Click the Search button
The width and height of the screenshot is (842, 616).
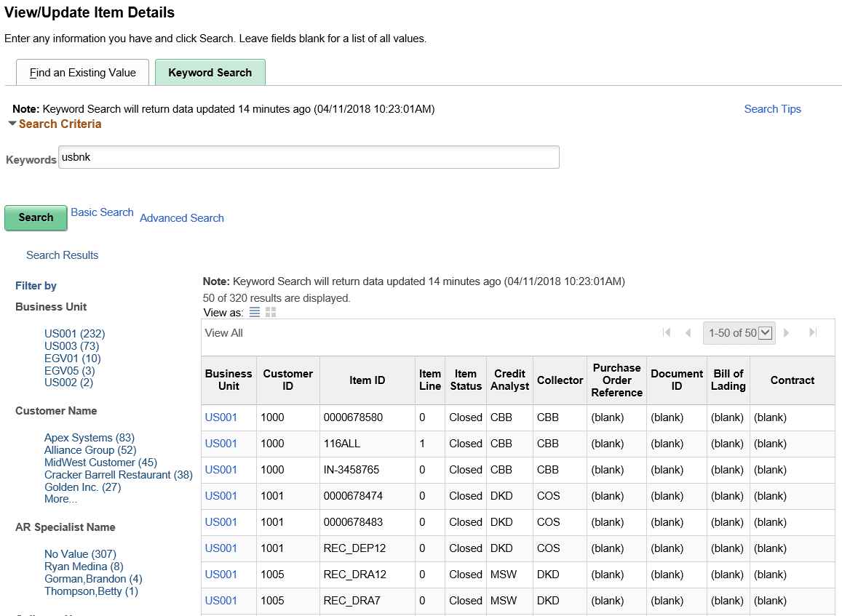[35, 217]
